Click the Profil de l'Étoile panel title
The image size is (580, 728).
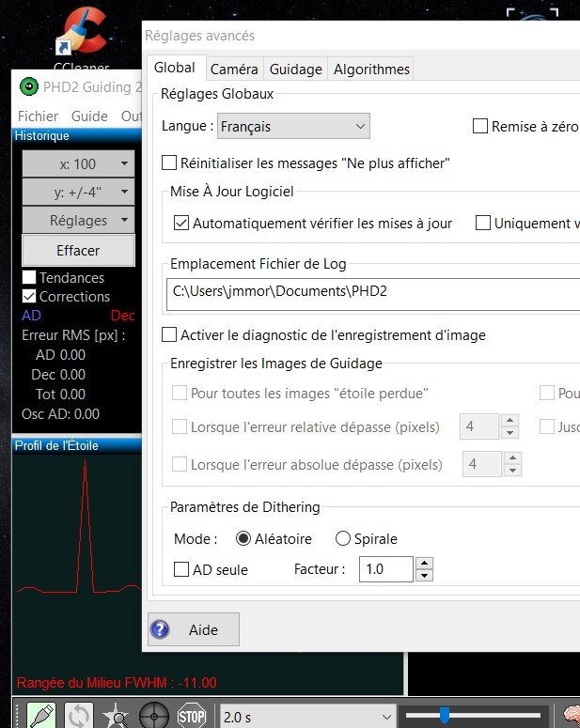pyautogui.click(x=77, y=445)
